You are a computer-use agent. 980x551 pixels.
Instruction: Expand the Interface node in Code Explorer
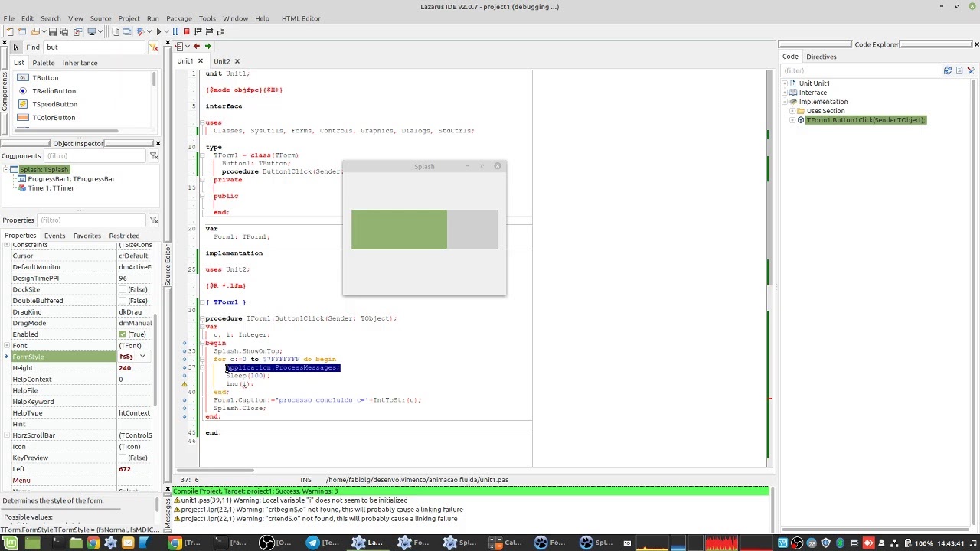(x=784, y=93)
